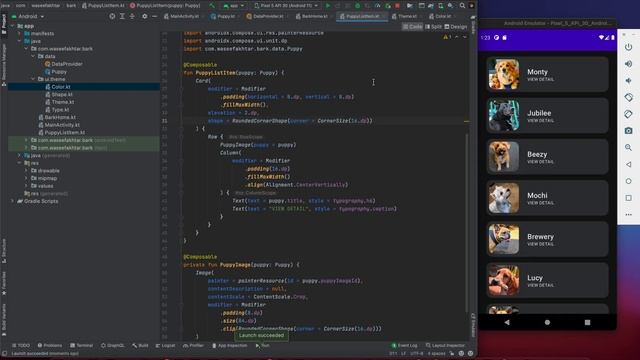Viewport: 640px width, 360px height.
Task: Expand the manifests folder
Action: pyautogui.click(x=19, y=33)
